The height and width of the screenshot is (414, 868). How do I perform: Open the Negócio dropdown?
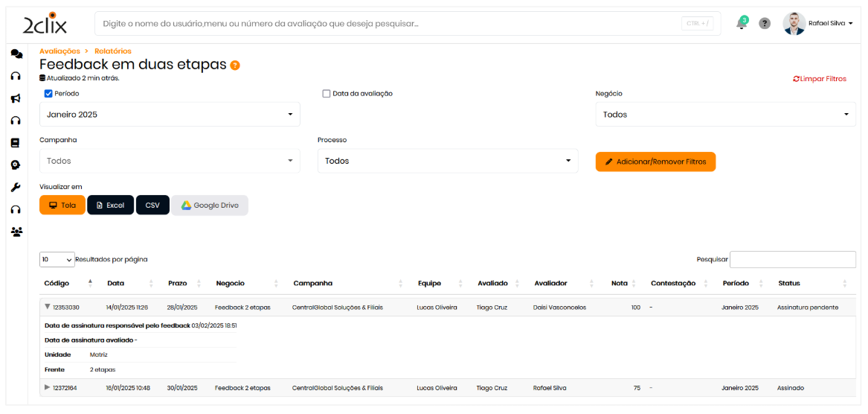(724, 115)
